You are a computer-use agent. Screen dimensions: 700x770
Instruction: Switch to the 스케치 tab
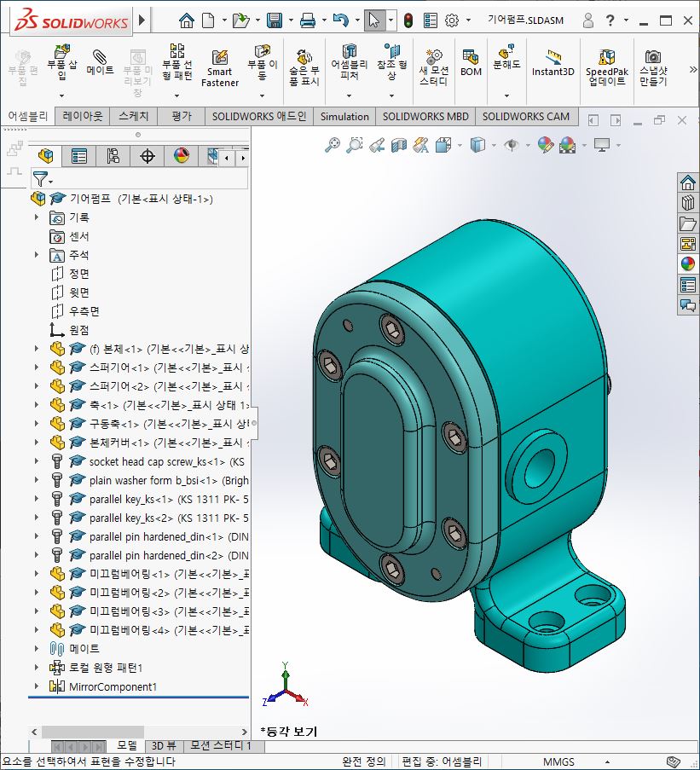(134, 116)
